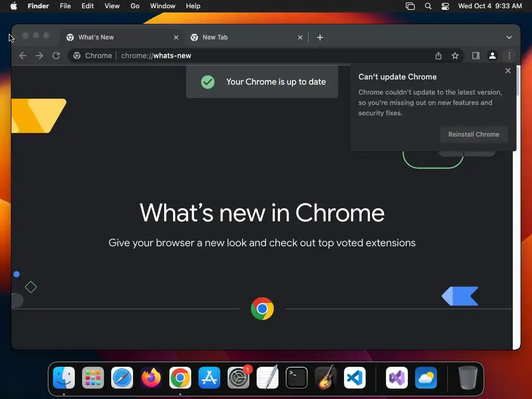532x399 pixels.
Task: Open the Trash in the Dock
Action: (x=468, y=378)
